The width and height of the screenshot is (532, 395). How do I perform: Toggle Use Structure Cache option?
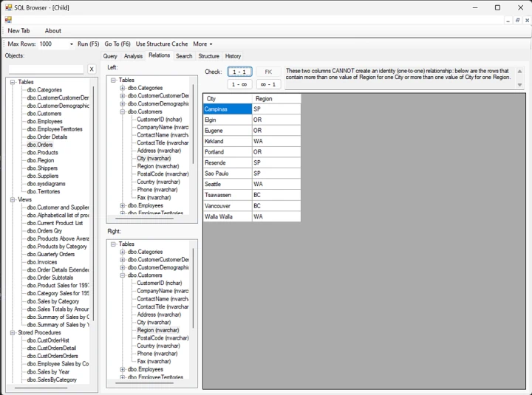coord(162,44)
